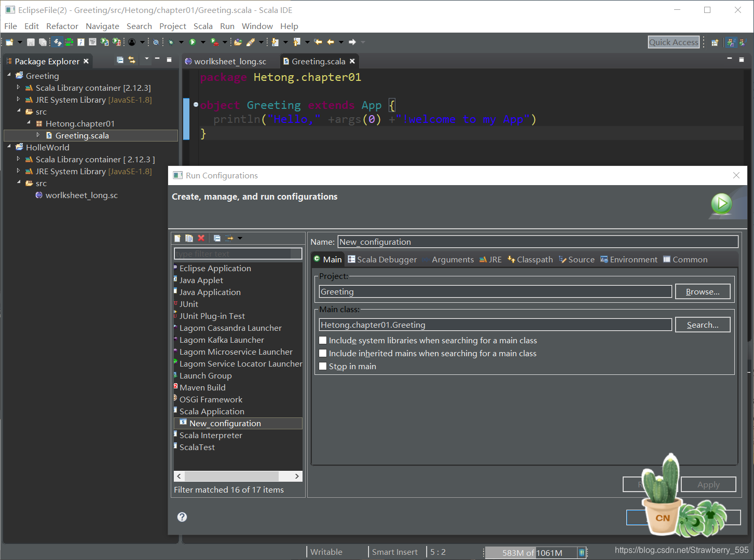Click the Run Last Tool red toolbox icon
The width and height of the screenshot is (754, 560).
click(x=214, y=42)
